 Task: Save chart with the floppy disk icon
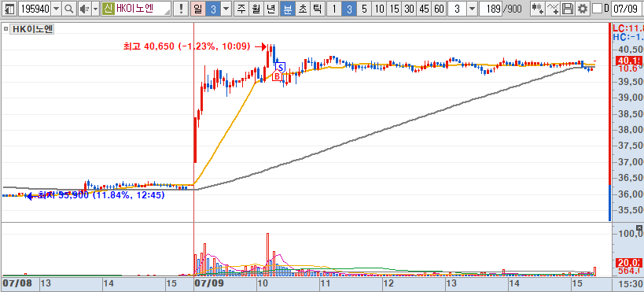point(567,9)
